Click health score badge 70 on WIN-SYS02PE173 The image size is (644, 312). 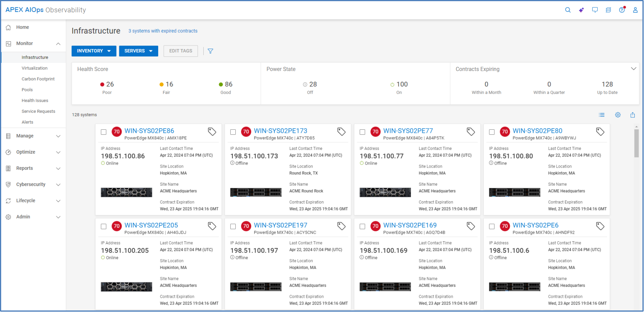click(246, 132)
